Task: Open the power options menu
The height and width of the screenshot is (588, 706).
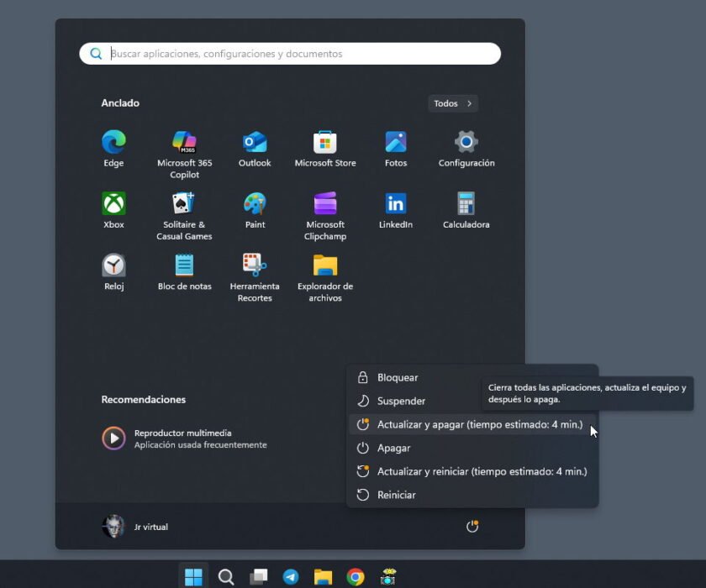Action: point(472,526)
